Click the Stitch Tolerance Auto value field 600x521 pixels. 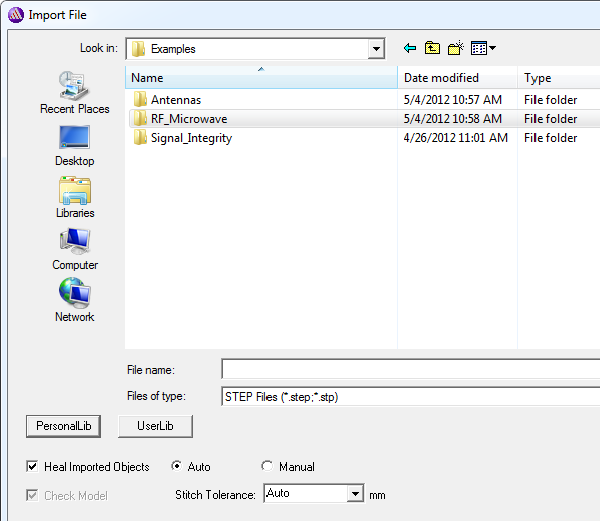coord(305,493)
